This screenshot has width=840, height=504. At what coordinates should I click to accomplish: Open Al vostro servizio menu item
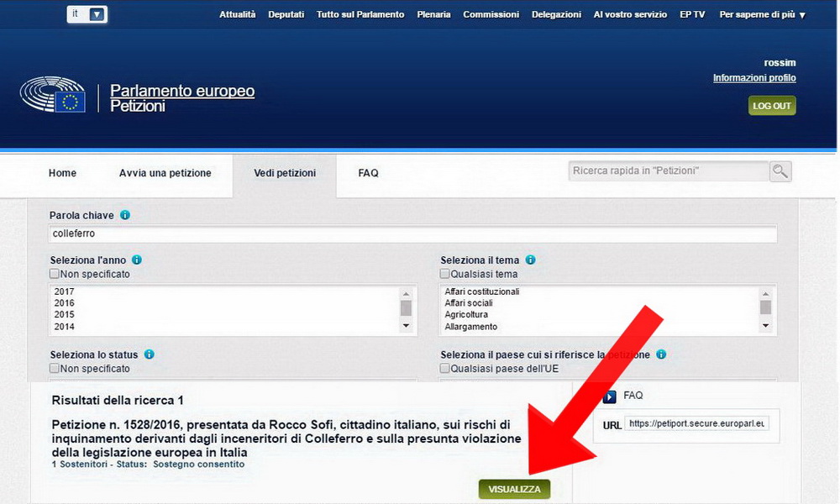[630, 14]
